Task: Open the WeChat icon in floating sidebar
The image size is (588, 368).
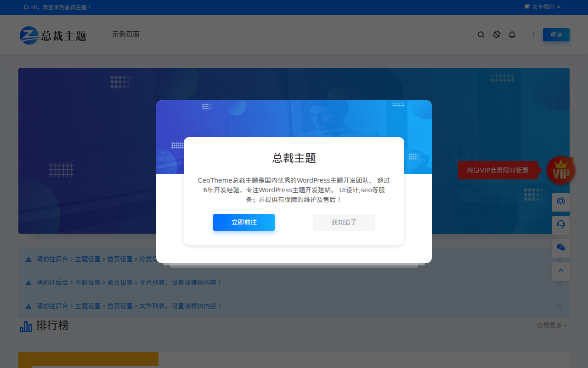Action: 561,248
